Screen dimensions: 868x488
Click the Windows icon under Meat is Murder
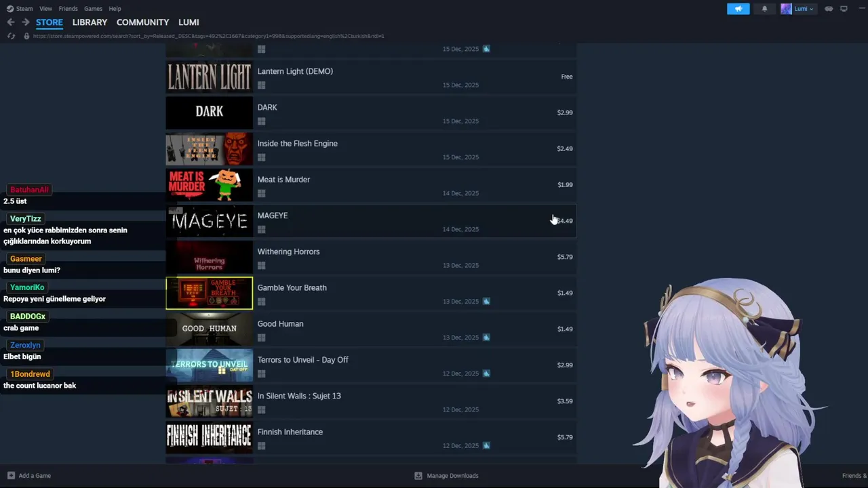click(261, 193)
